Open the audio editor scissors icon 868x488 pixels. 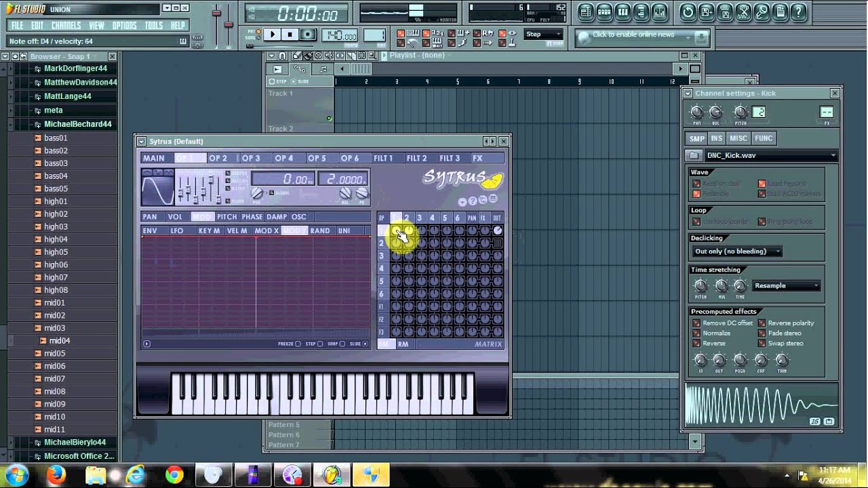(743, 12)
